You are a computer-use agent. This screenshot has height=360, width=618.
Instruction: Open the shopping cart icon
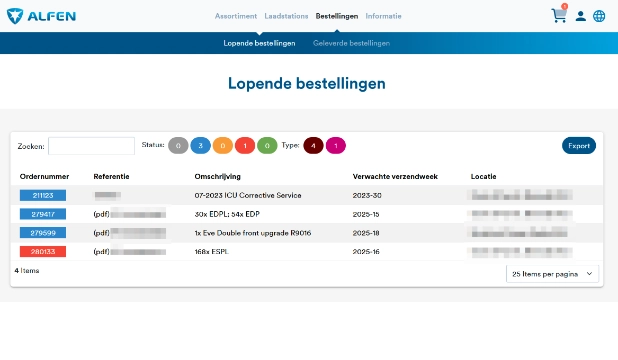[x=559, y=15]
